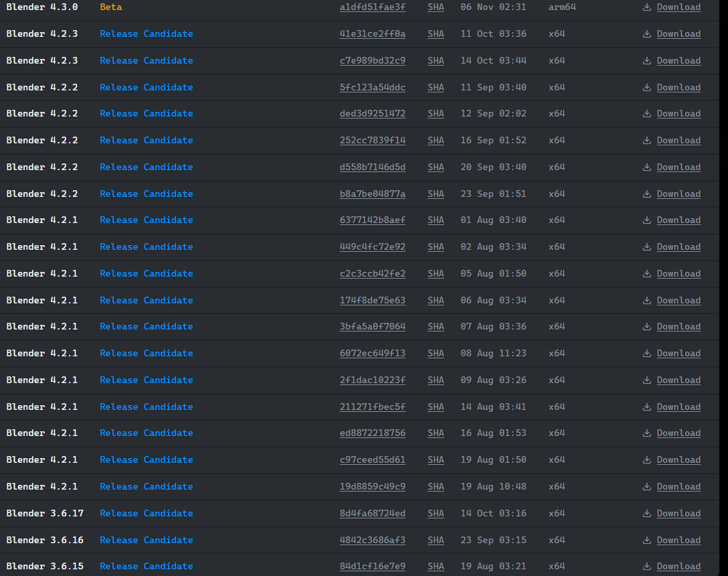Open SHA link for 14 Oct 03:44 build
The image size is (728, 576).
coord(435,61)
